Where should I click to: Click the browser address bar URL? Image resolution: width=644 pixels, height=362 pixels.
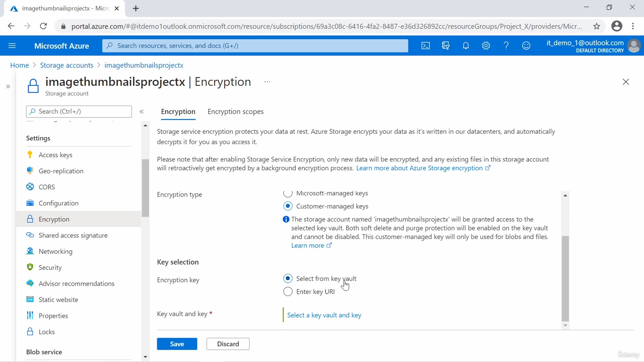(x=326, y=26)
